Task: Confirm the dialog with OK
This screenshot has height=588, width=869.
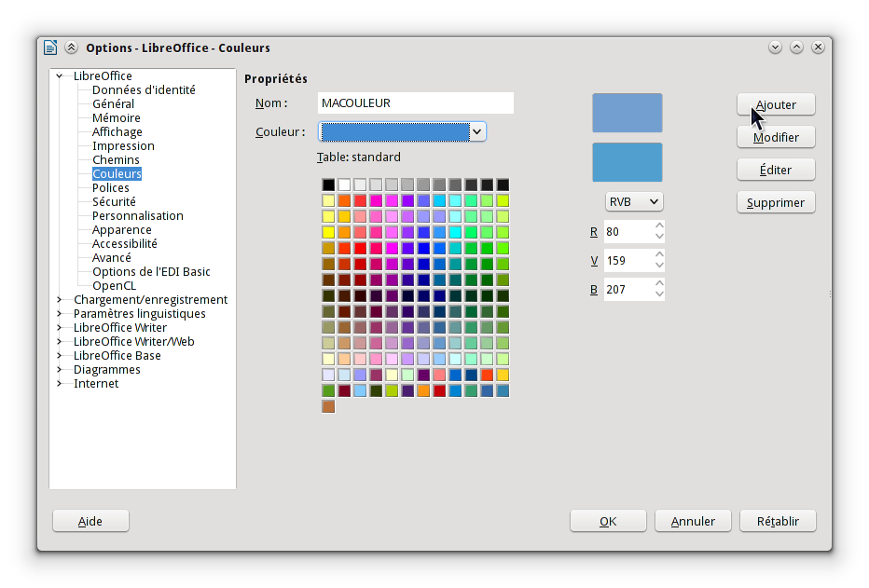Action: pos(608,521)
